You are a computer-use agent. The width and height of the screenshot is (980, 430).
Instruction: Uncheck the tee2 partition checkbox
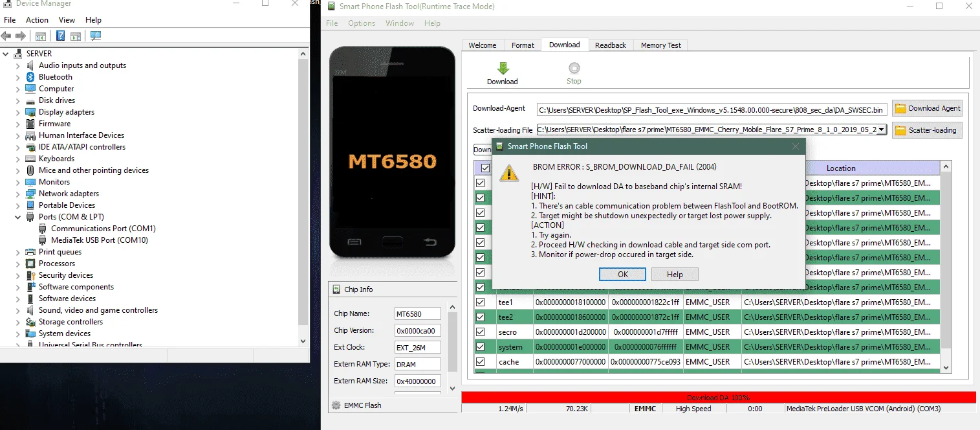coord(481,317)
